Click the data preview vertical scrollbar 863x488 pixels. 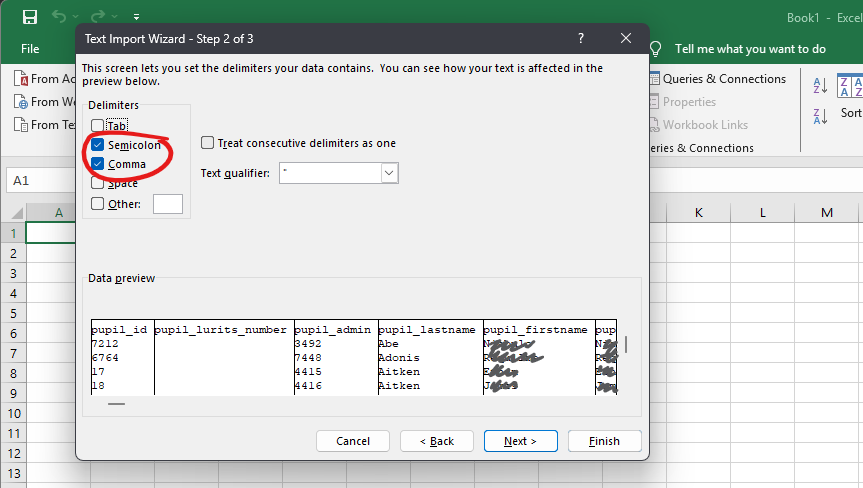(626, 345)
